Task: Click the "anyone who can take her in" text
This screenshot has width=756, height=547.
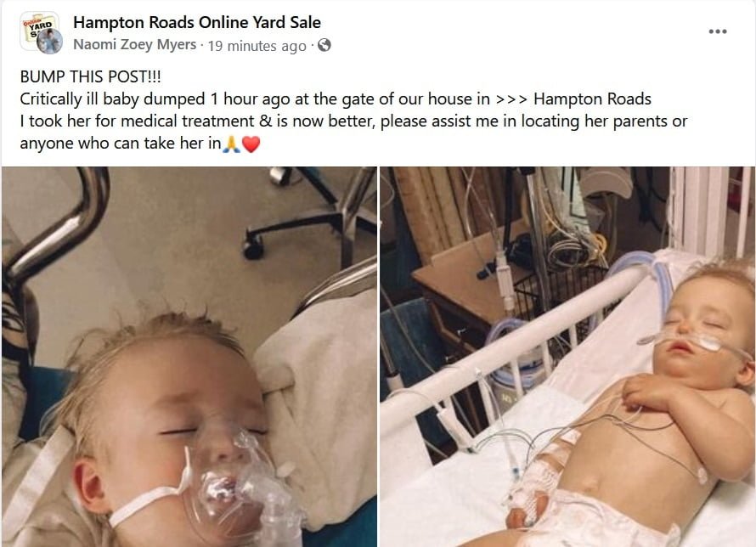Action: click(x=120, y=144)
